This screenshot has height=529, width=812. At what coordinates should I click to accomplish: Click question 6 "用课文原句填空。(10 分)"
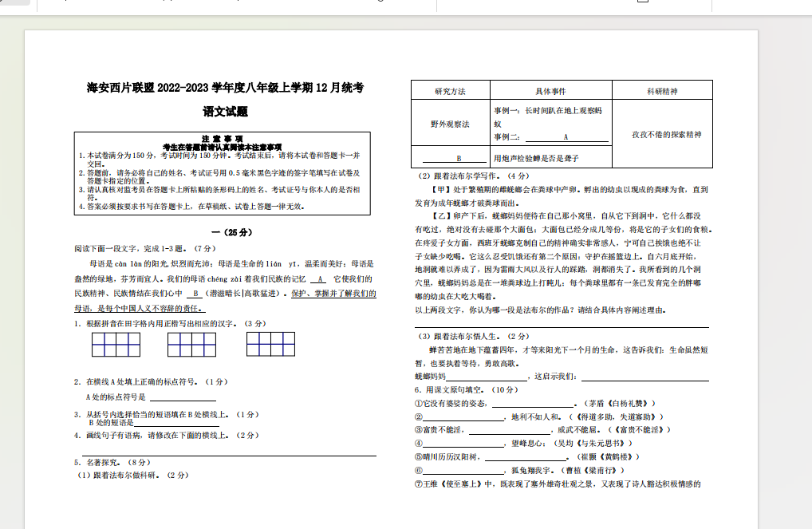(x=467, y=389)
